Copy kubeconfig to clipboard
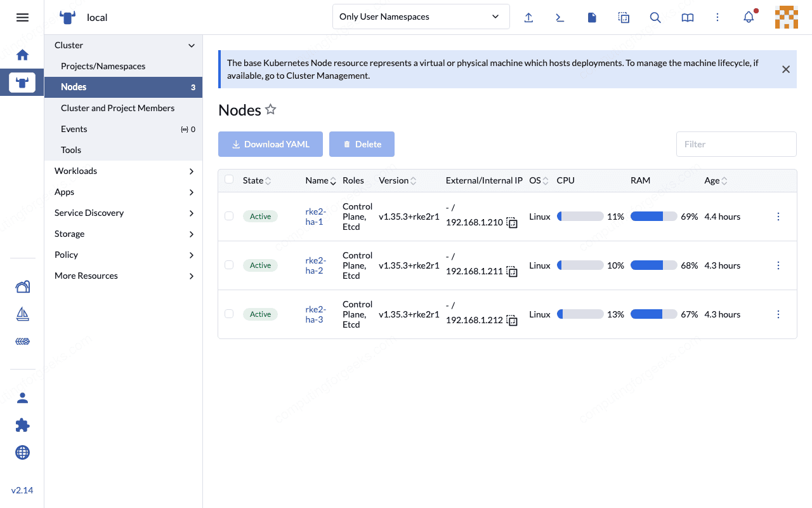812x508 pixels. point(624,17)
